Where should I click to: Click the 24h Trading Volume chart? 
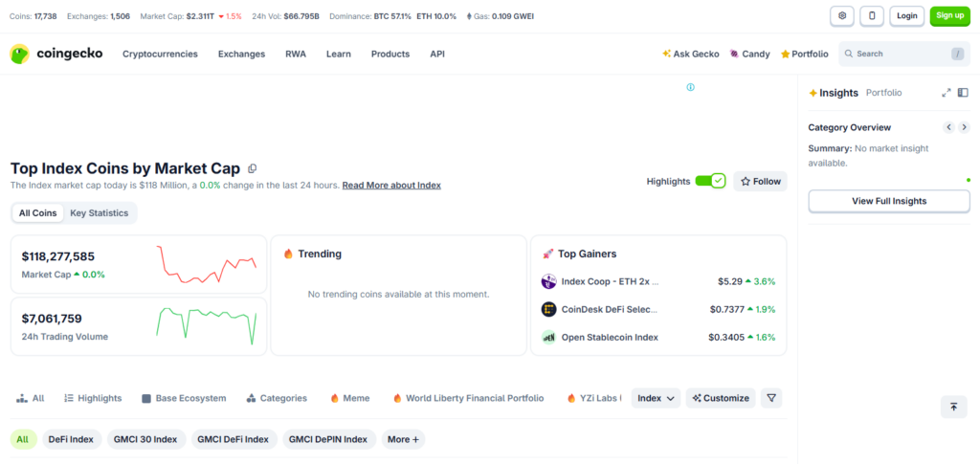pos(207,325)
